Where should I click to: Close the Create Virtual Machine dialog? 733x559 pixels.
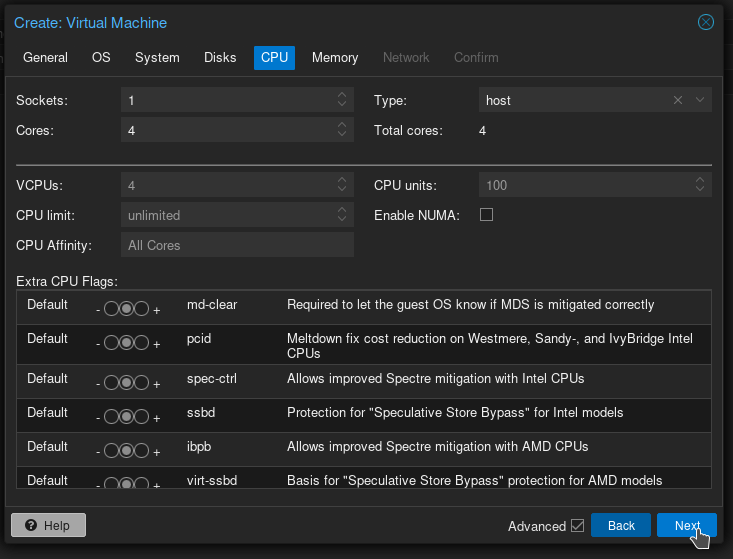click(x=706, y=22)
